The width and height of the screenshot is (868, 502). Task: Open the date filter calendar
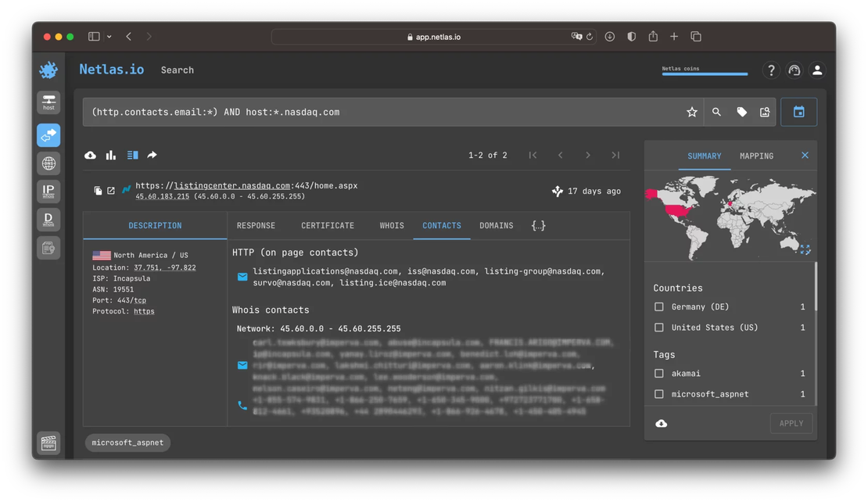pos(798,112)
